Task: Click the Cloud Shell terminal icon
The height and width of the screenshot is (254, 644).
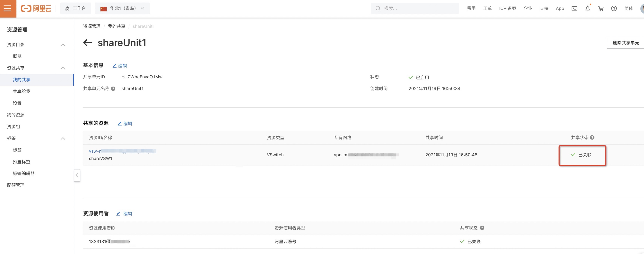Action: (x=574, y=8)
